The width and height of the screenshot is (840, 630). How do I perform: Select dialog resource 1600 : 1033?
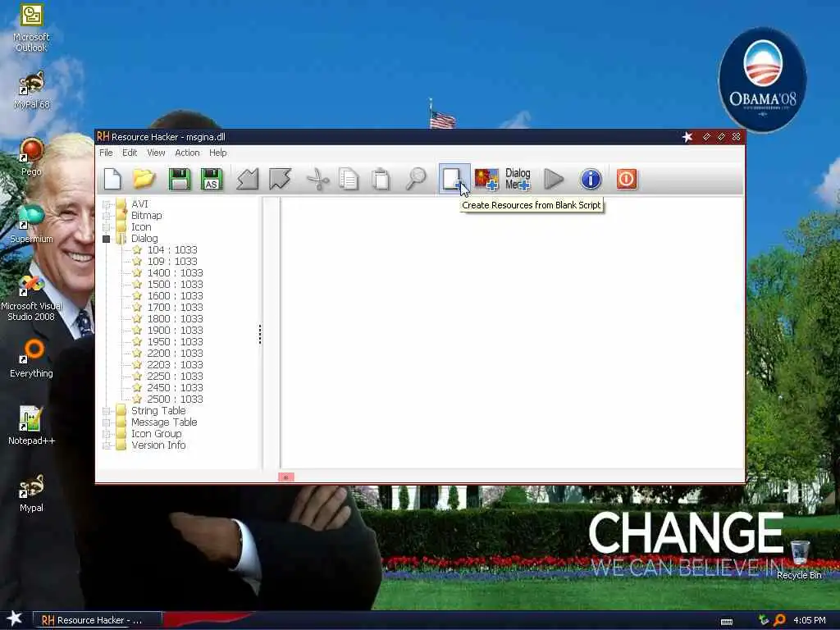(175, 296)
